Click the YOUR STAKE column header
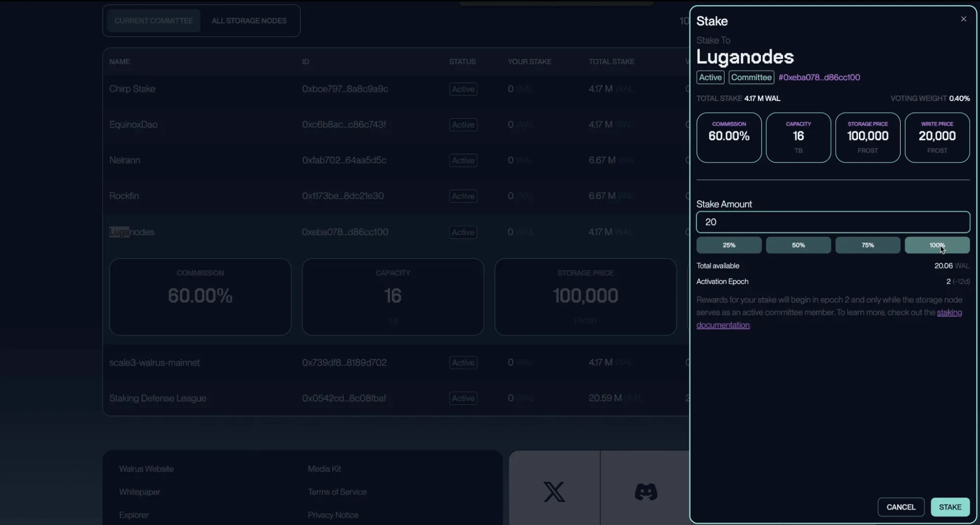The height and width of the screenshot is (525, 980). tap(529, 62)
